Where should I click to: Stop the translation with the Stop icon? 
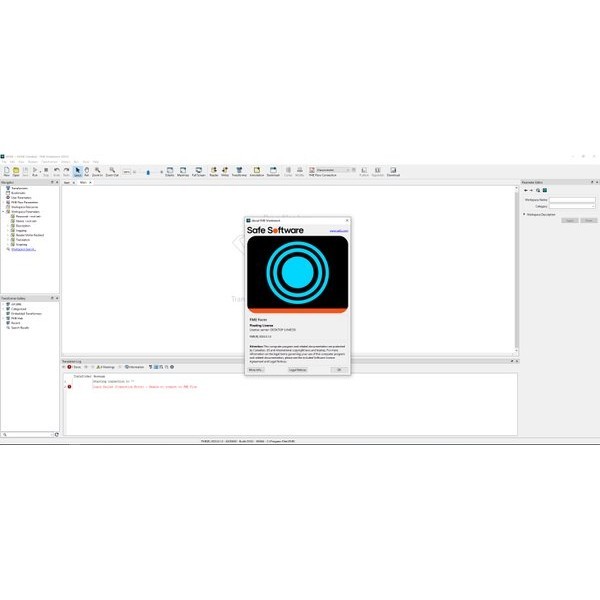(x=46, y=171)
